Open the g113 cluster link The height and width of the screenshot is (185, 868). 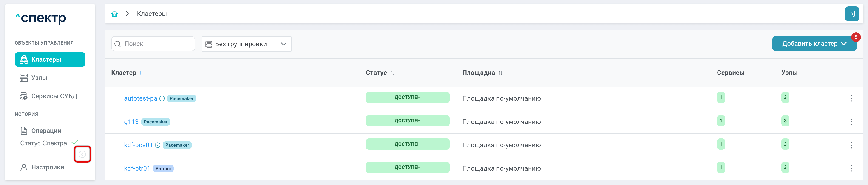pyautogui.click(x=131, y=122)
